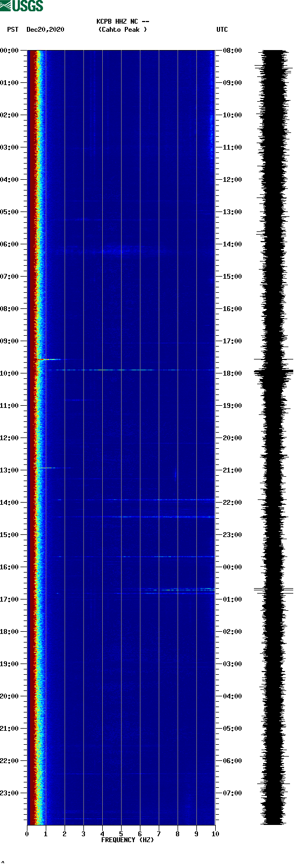The width and height of the screenshot is (297, 868).
Task: Click the '05:00' PST time label
Action: point(9,212)
